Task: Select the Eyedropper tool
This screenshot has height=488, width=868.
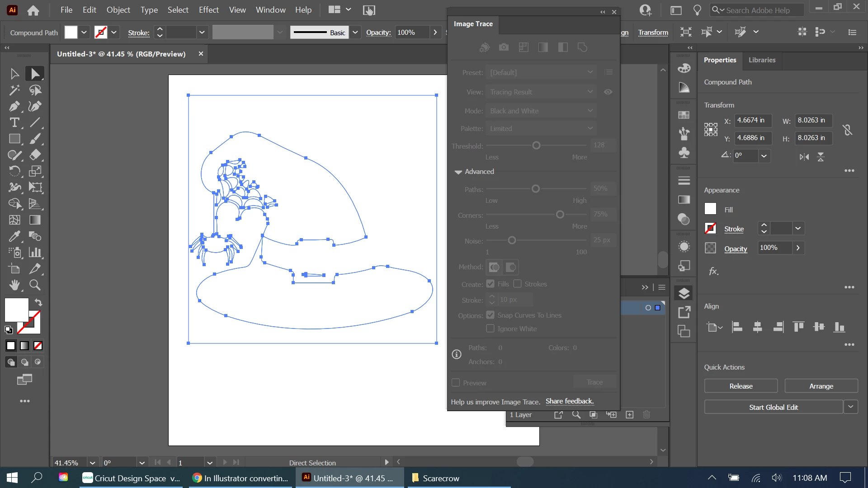Action: (14, 236)
